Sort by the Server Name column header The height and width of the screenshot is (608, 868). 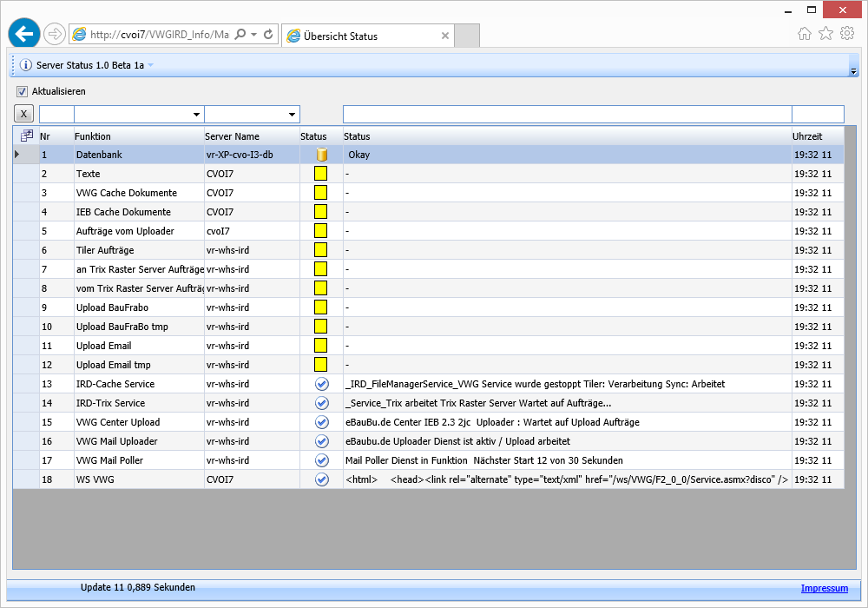252,136
